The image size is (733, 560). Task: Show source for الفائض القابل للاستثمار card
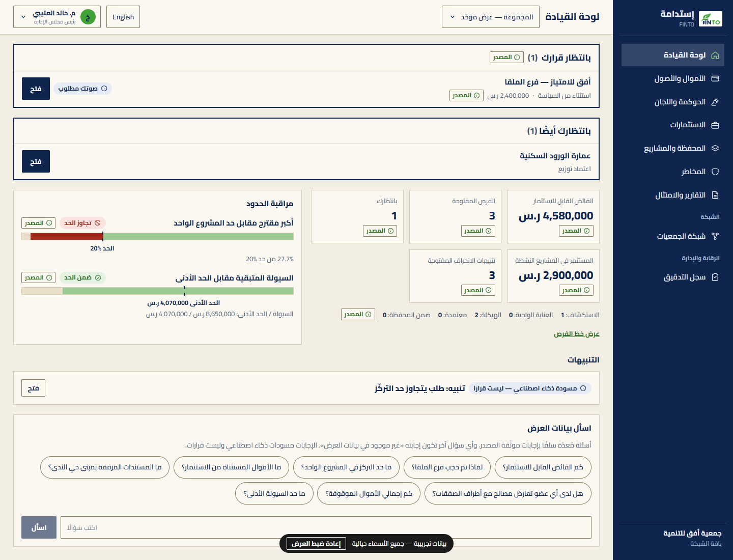coord(576,231)
